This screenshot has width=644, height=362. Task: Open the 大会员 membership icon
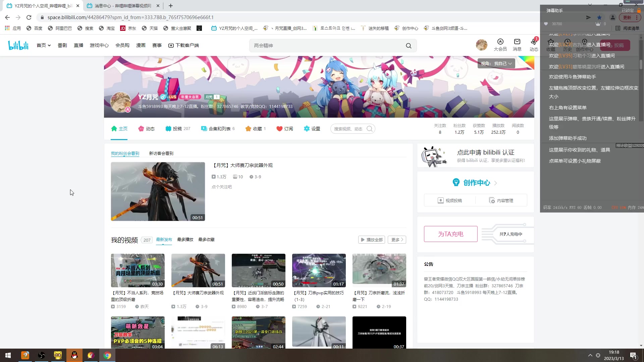pos(500,45)
